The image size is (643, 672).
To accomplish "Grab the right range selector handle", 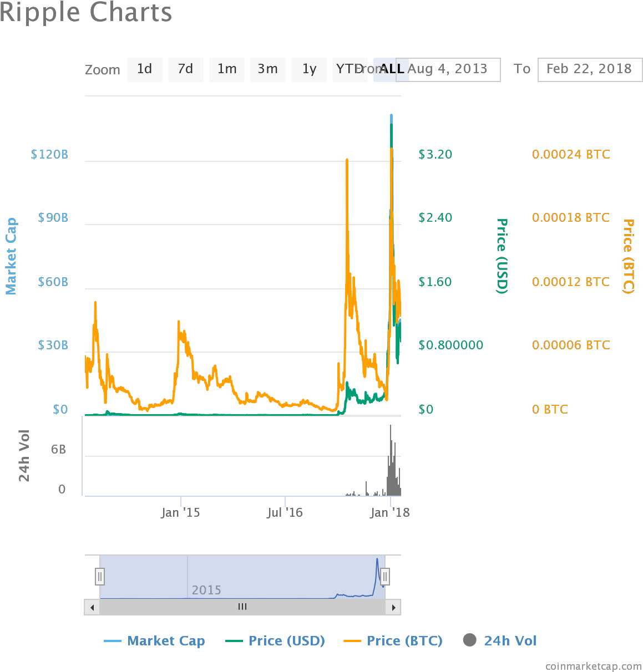I will [385, 577].
